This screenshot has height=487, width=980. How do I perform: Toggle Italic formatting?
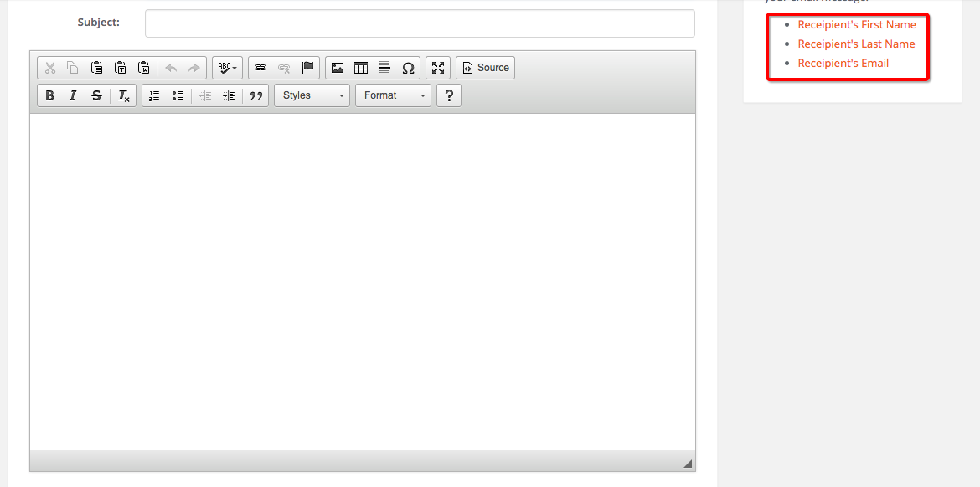(x=73, y=95)
